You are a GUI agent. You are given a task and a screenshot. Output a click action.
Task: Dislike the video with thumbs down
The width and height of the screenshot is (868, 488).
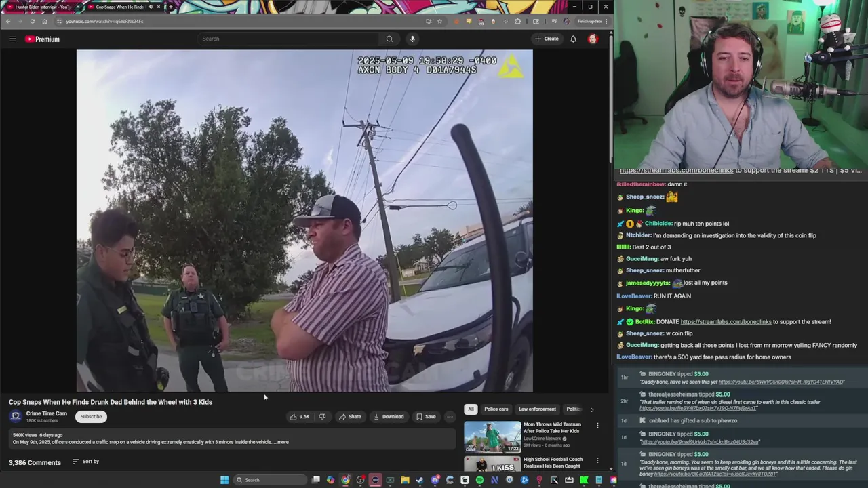tap(322, 416)
